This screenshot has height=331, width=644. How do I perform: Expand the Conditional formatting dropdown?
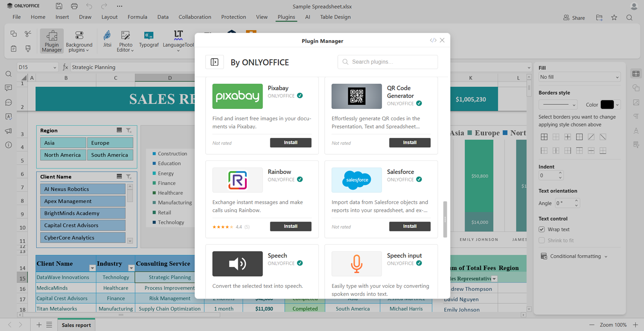(606, 256)
